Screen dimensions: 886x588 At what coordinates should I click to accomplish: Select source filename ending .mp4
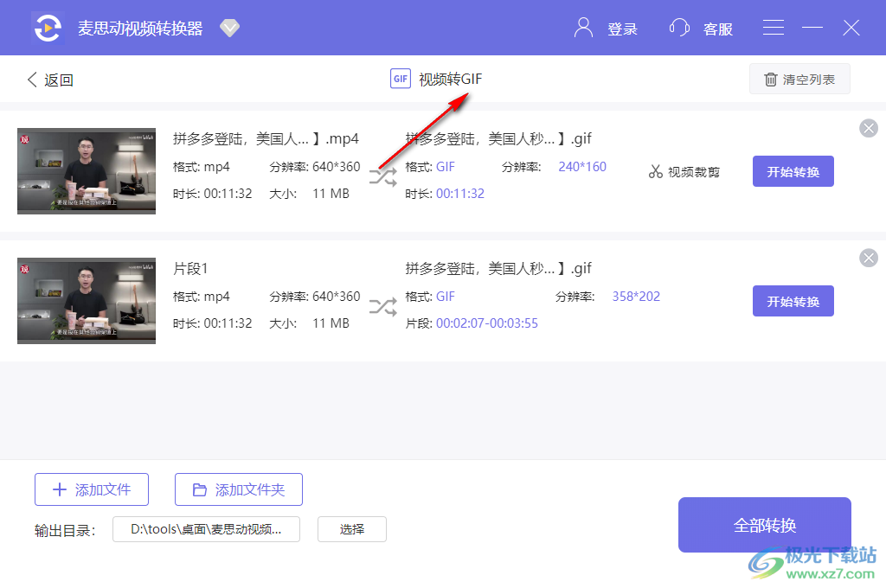click(266, 138)
